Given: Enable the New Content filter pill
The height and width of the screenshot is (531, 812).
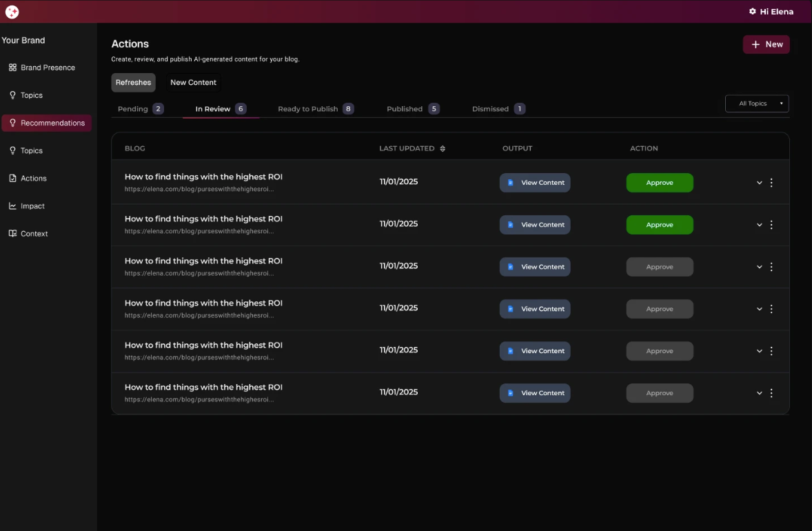Looking at the screenshot, I should [192, 82].
